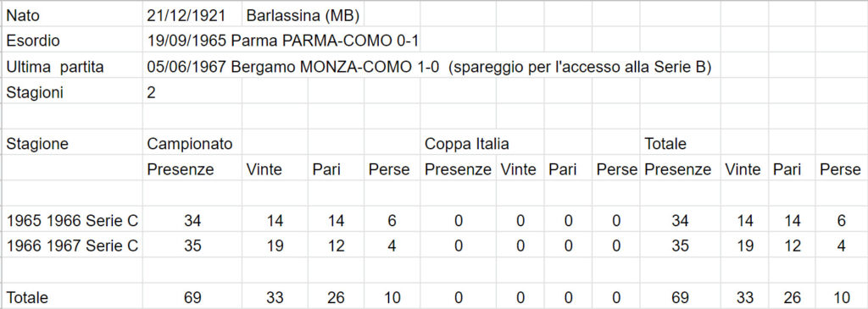Screen dimensions: 868x309
Task: Select the birth date 21/12/1921 cell
Action: (192, 15)
